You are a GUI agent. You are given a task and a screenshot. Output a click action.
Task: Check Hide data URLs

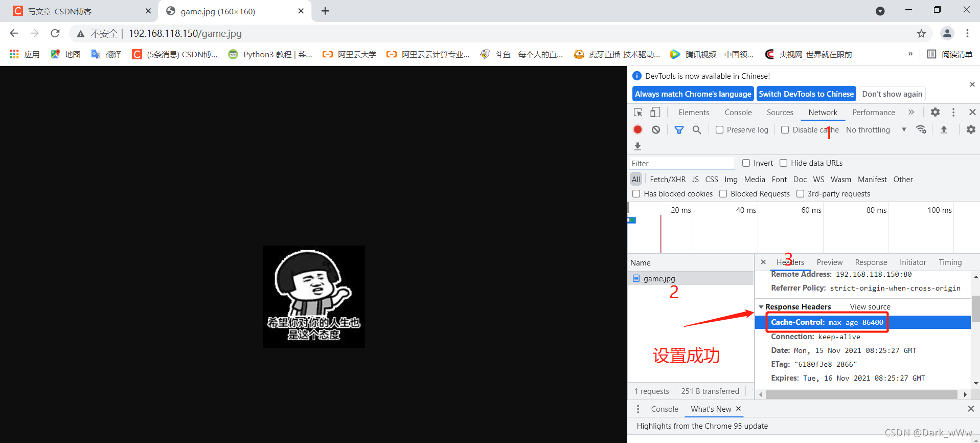[x=783, y=163]
